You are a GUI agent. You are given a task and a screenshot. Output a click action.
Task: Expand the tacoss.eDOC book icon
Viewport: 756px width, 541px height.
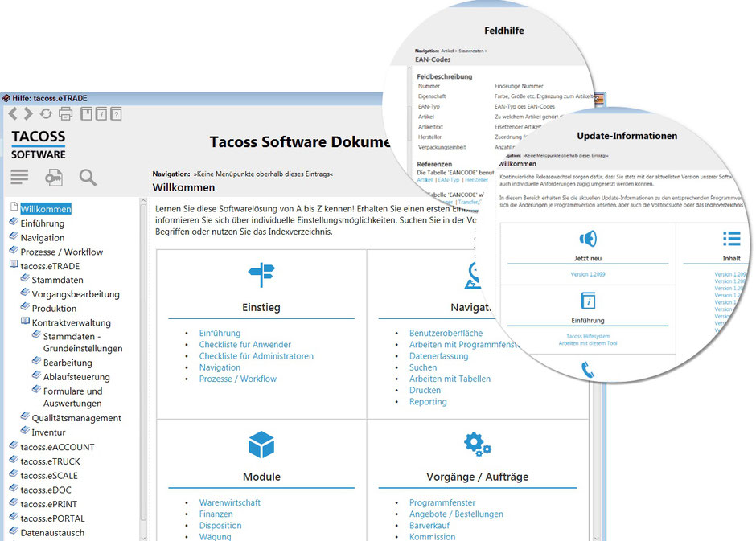click(14, 488)
